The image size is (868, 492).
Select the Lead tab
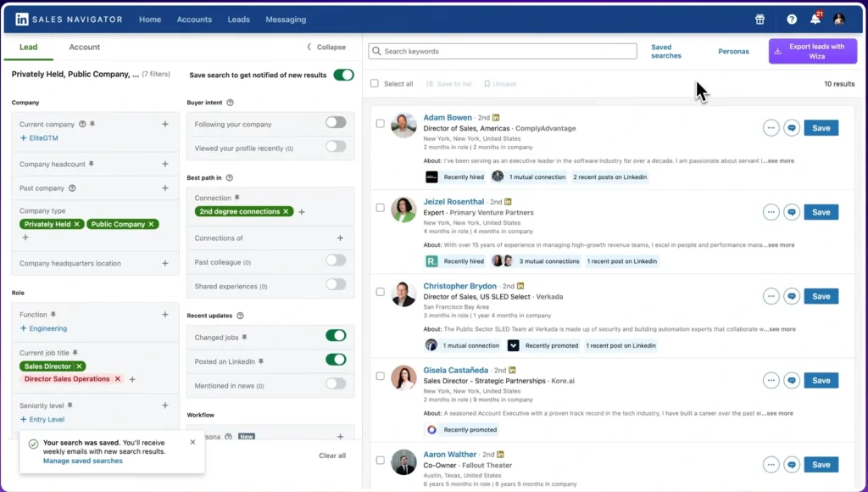click(x=28, y=48)
